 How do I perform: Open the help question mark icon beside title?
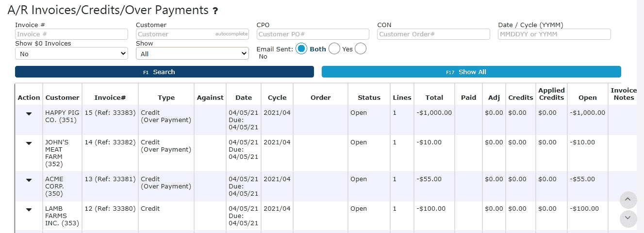click(215, 11)
